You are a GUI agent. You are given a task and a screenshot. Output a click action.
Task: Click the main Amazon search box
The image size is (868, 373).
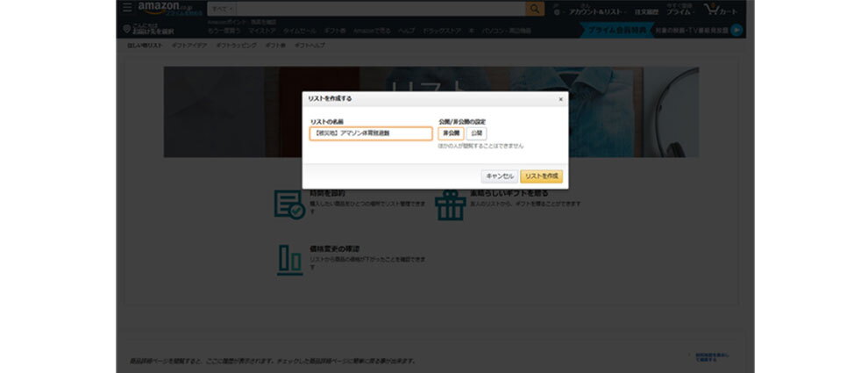point(381,9)
